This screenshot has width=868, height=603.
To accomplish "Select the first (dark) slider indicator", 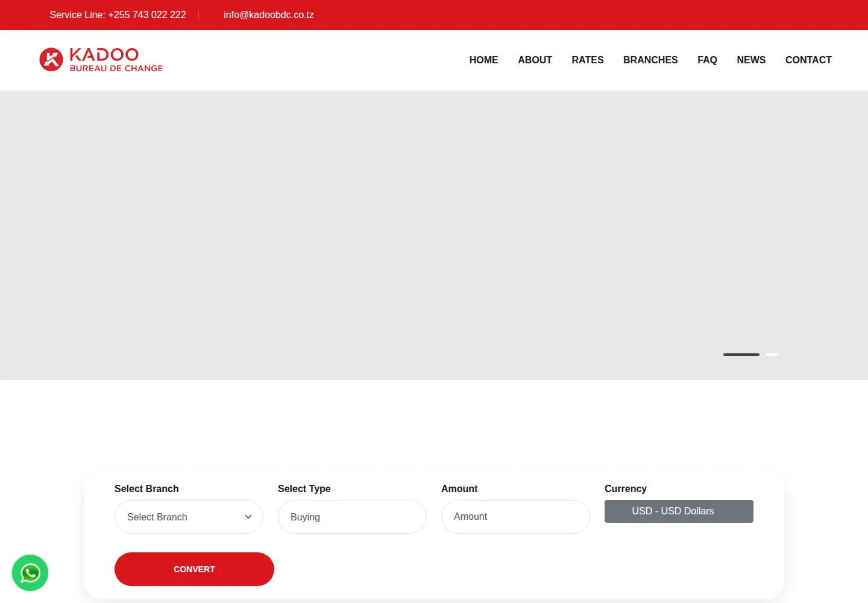I will click(741, 355).
